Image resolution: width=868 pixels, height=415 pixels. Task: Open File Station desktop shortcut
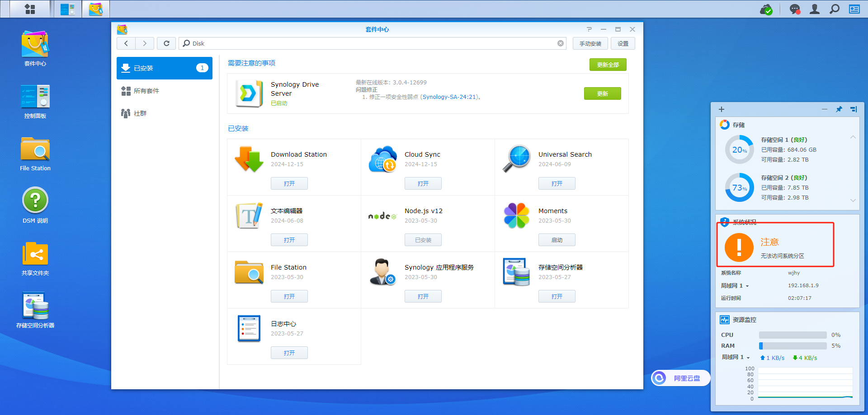click(35, 154)
